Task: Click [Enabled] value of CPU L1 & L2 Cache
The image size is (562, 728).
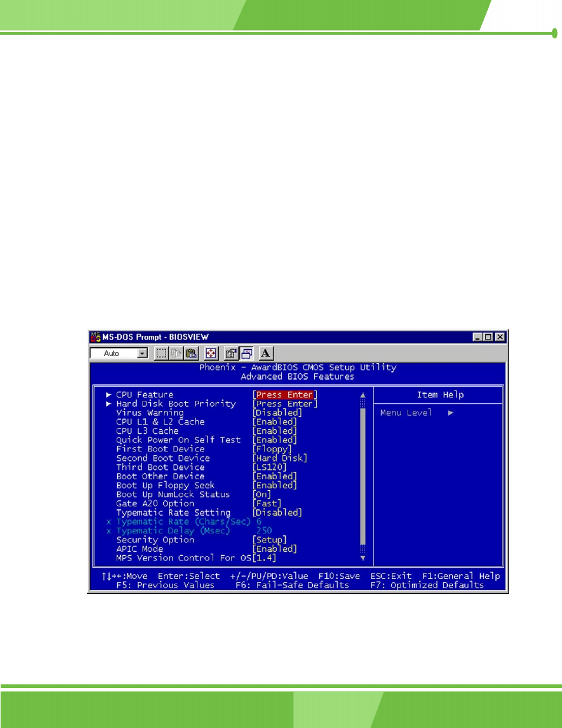Action: pos(275,422)
